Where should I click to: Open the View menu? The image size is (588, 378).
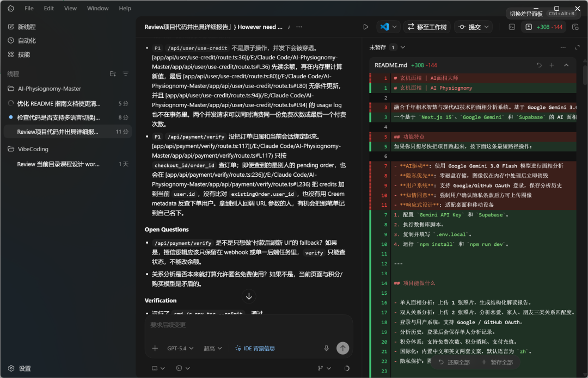tap(70, 8)
